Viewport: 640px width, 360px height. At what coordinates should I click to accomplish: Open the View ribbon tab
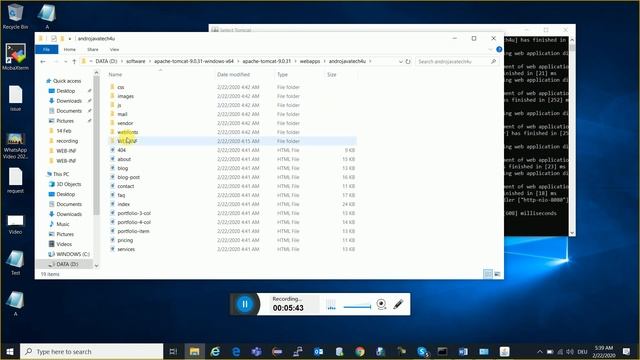coord(114,49)
